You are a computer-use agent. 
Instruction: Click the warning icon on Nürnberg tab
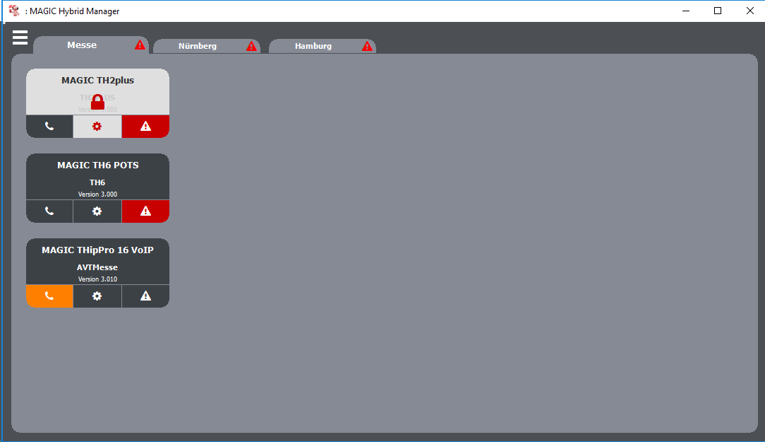251,46
